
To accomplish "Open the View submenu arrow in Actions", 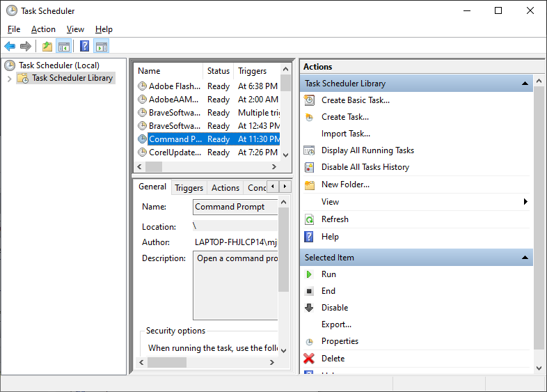I will (x=525, y=202).
